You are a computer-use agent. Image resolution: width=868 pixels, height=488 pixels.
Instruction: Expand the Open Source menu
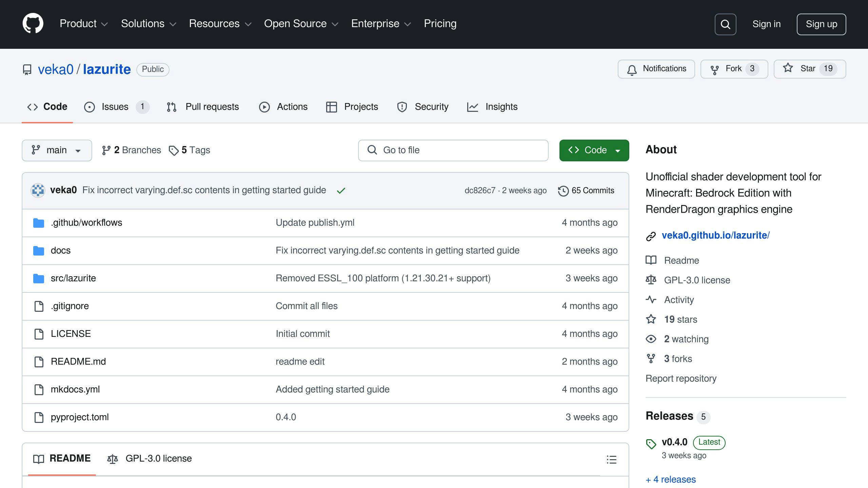301,24
